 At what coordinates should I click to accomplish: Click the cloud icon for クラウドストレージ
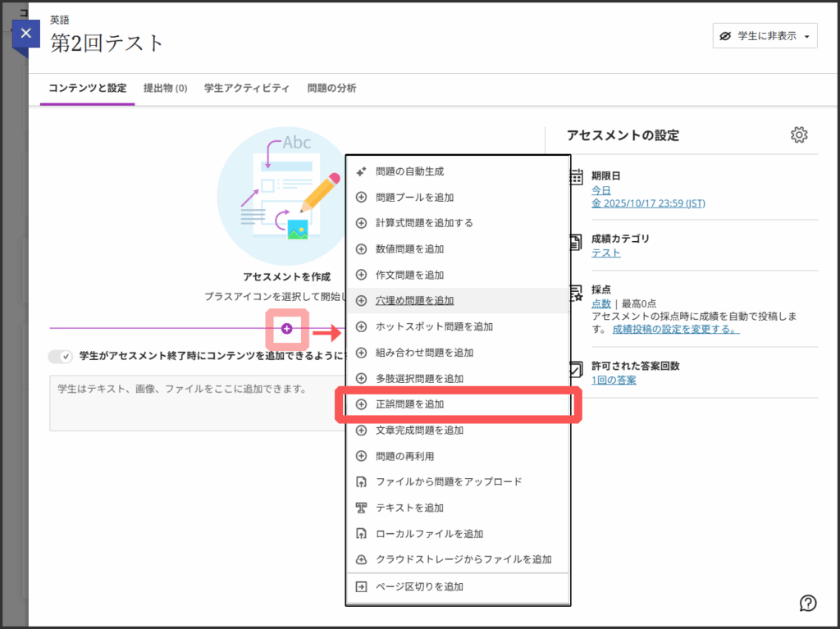click(361, 559)
